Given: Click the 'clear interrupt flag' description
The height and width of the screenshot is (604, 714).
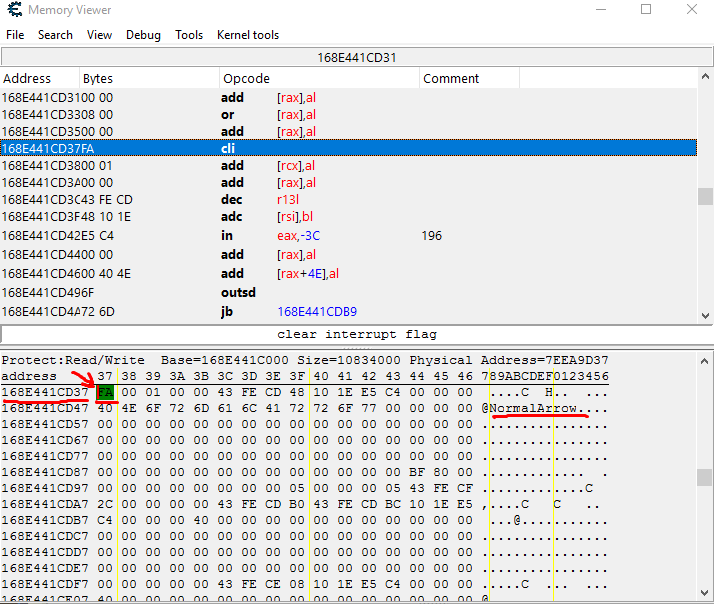Looking at the screenshot, I should pos(357,334).
